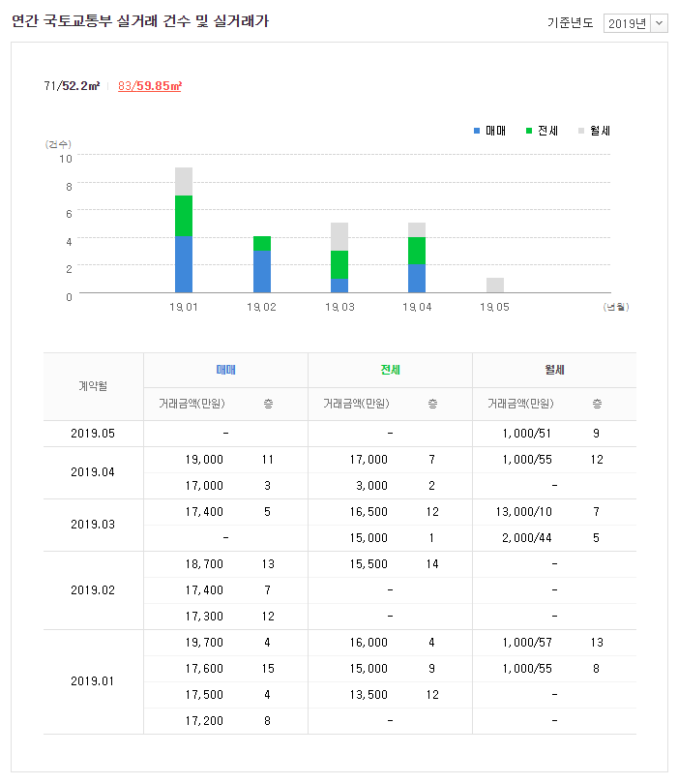The image size is (678, 784).
Task: Click the blue 매매 bar for 19.02
Action: (262, 272)
